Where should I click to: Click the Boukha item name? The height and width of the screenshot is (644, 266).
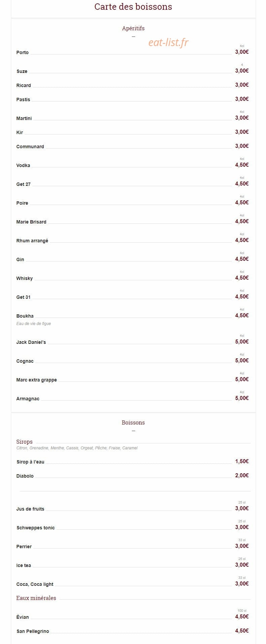[x=25, y=316]
